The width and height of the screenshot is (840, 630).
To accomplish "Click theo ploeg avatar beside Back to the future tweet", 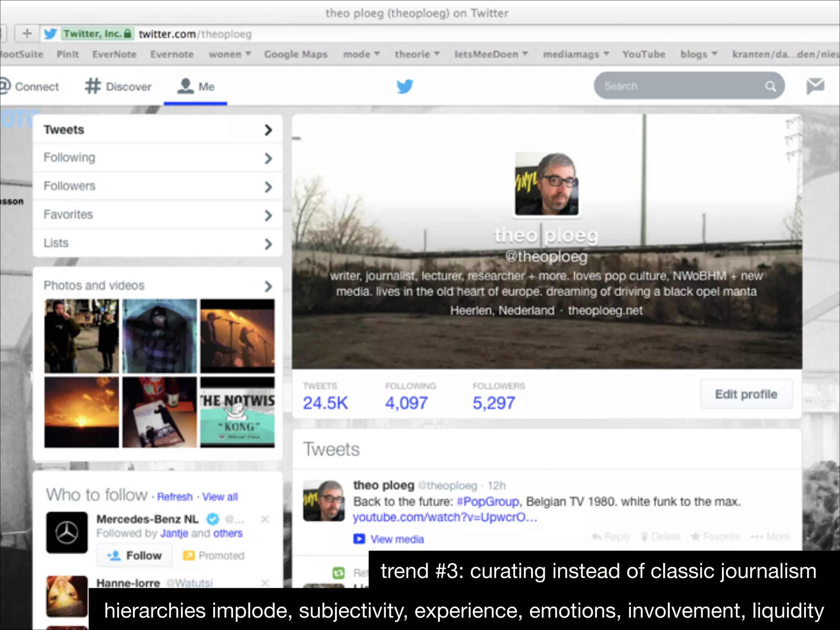I will click(324, 501).
